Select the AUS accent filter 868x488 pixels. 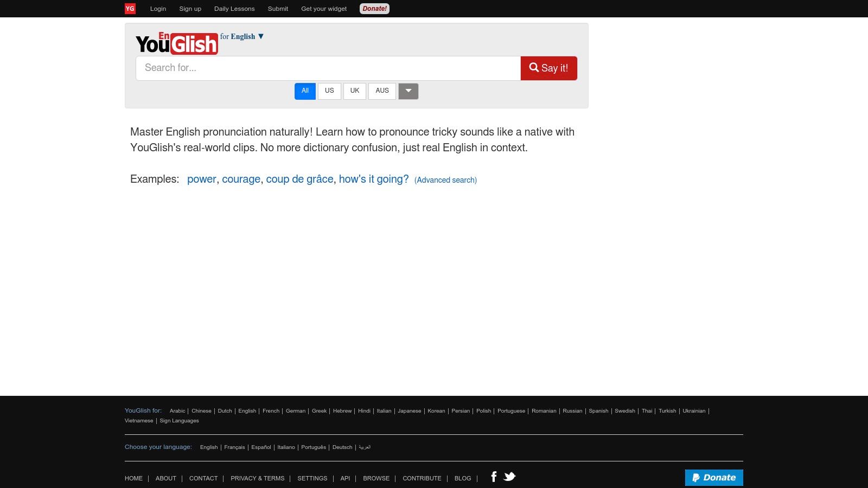pyautogui.click(x=382, y=91)
